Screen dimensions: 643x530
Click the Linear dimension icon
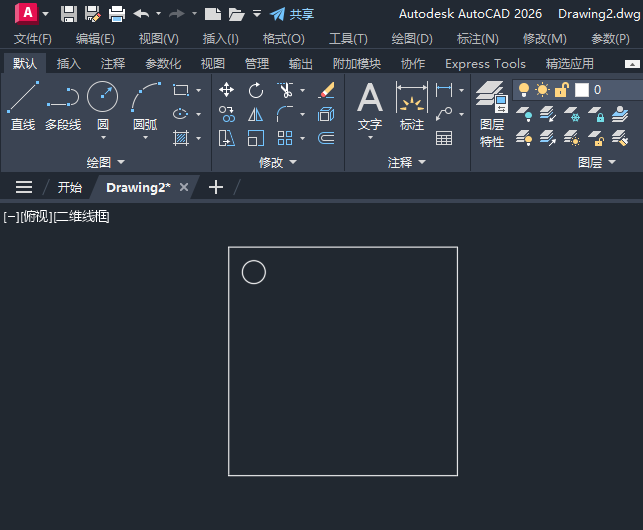[x=444, y=89]
